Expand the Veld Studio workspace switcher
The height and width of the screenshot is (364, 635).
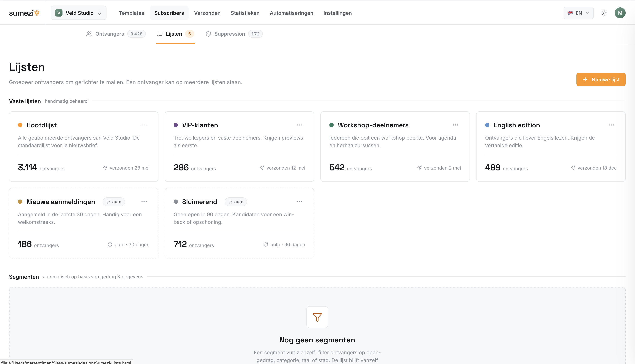pyautogui.click(x=78, y=13)
